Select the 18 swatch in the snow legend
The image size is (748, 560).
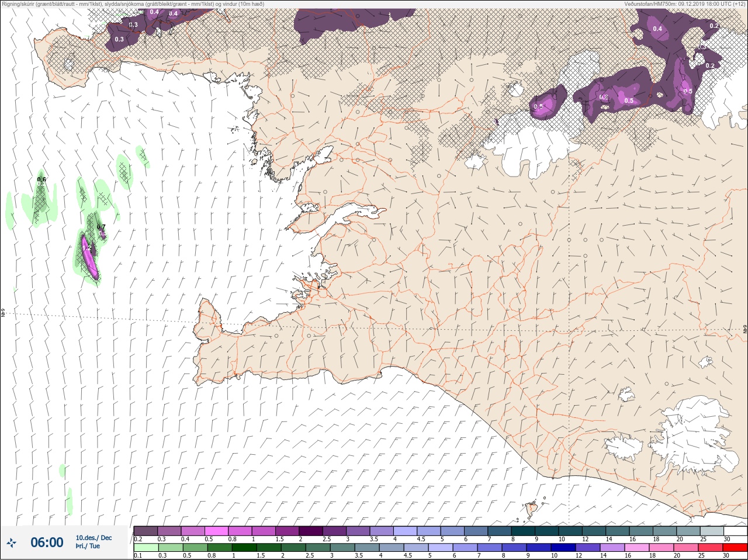click(666, 531)
